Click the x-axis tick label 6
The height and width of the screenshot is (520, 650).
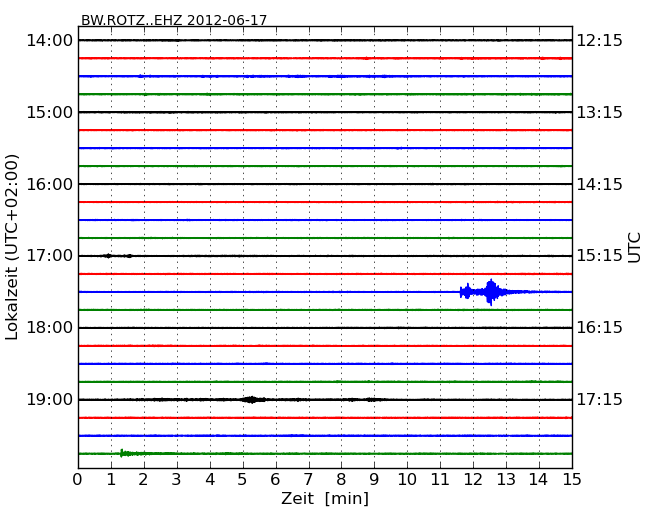point(276,480)
